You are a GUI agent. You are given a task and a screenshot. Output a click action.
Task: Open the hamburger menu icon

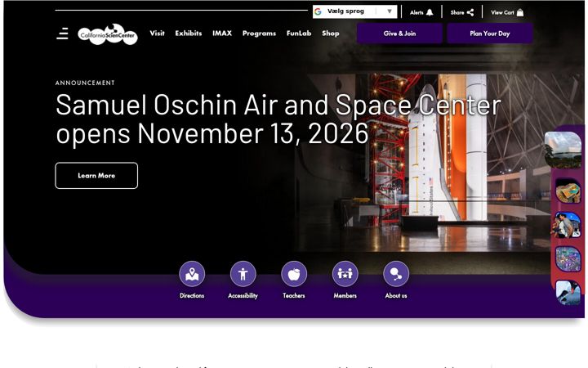click(x=62, y=34)
